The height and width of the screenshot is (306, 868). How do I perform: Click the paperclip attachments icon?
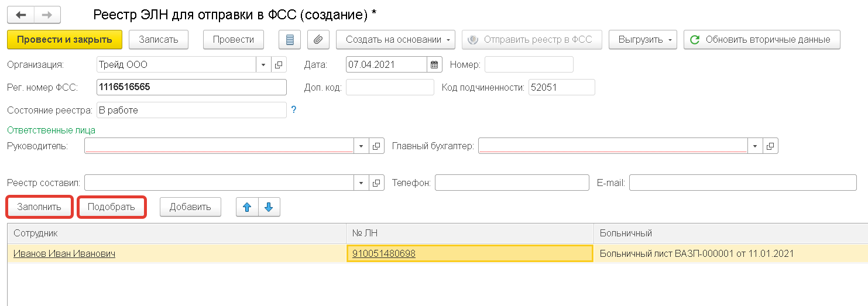coord(318,40)
